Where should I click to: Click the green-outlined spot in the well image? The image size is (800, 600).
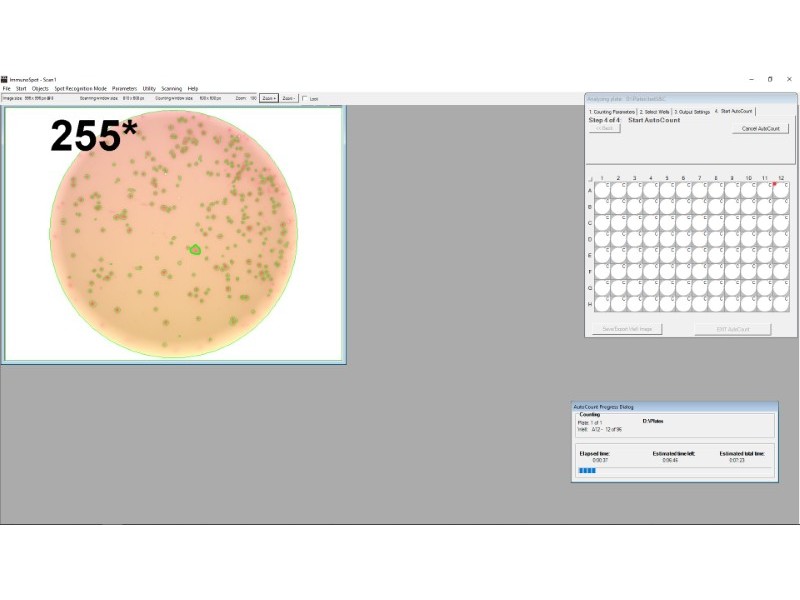pyautogui.click(x=196, y=249)
